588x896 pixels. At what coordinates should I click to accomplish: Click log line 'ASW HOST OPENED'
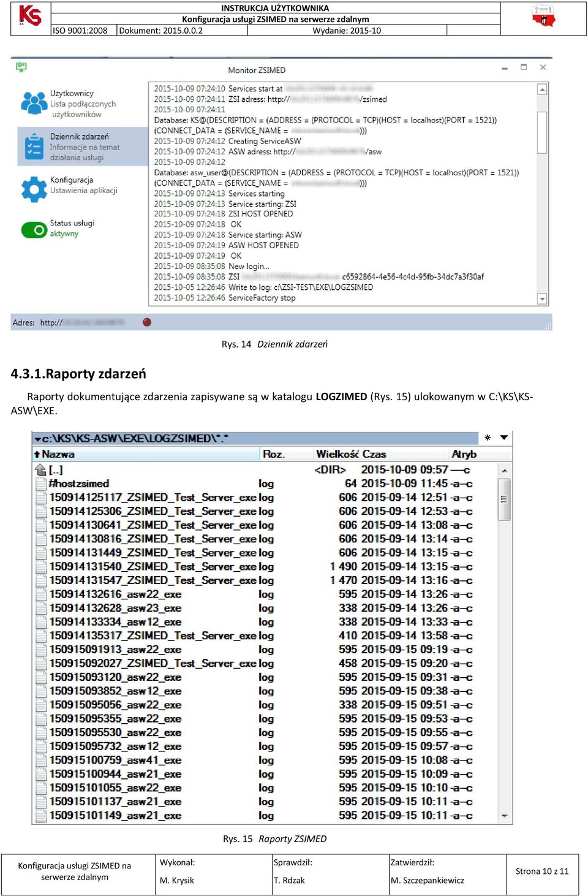point(263,245)
